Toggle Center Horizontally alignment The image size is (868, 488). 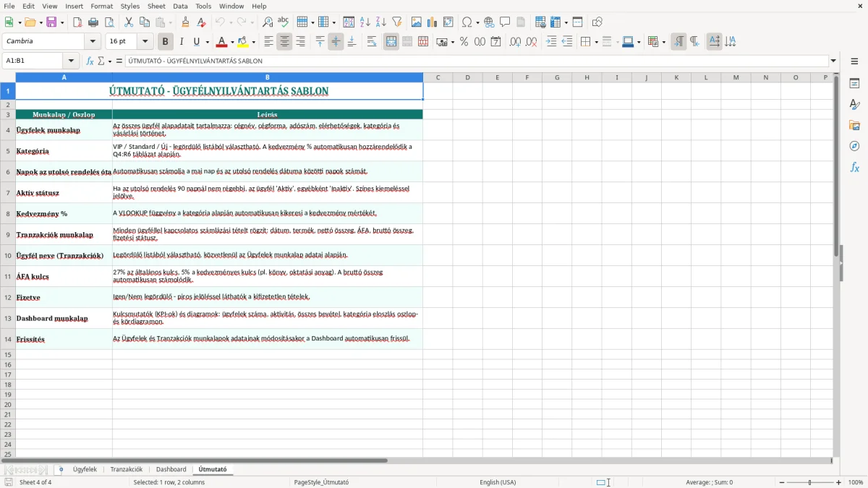[284, 42]
